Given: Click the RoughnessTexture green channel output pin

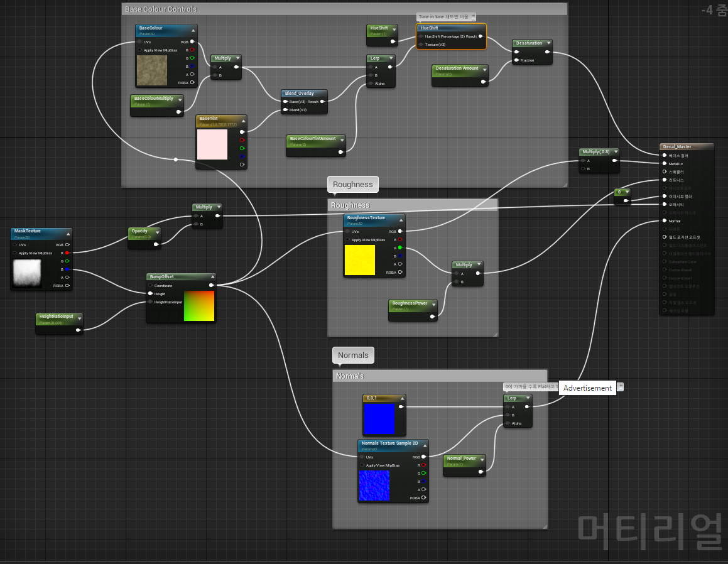Looking at the screenshot, I should pos(400,247).
